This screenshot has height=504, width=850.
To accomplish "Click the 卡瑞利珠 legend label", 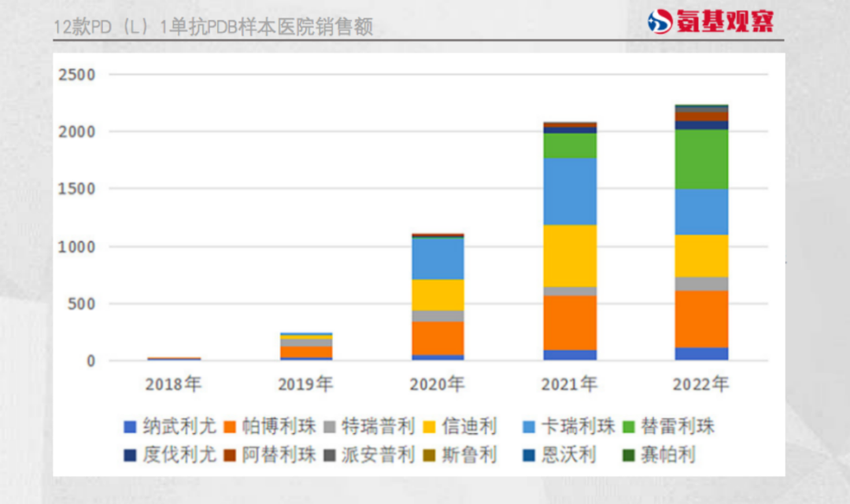I will (x=578, y=427).
